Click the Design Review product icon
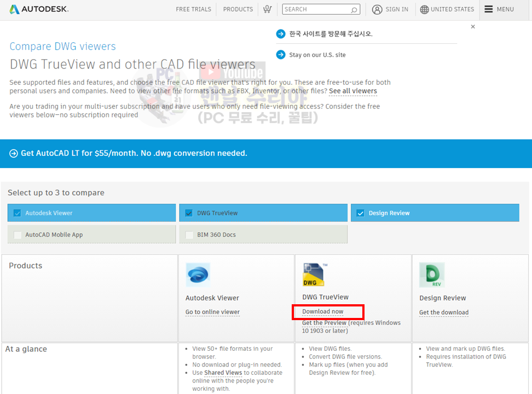The height and width of the screenshot is (394, 532). click(x=432, y=275)
